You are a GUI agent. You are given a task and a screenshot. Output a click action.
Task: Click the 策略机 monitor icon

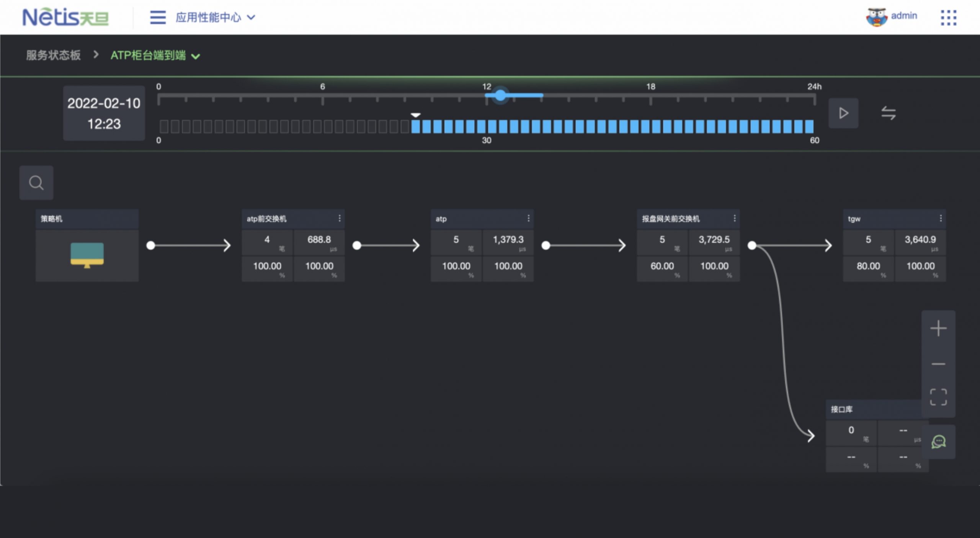click(x=87, y=255)
